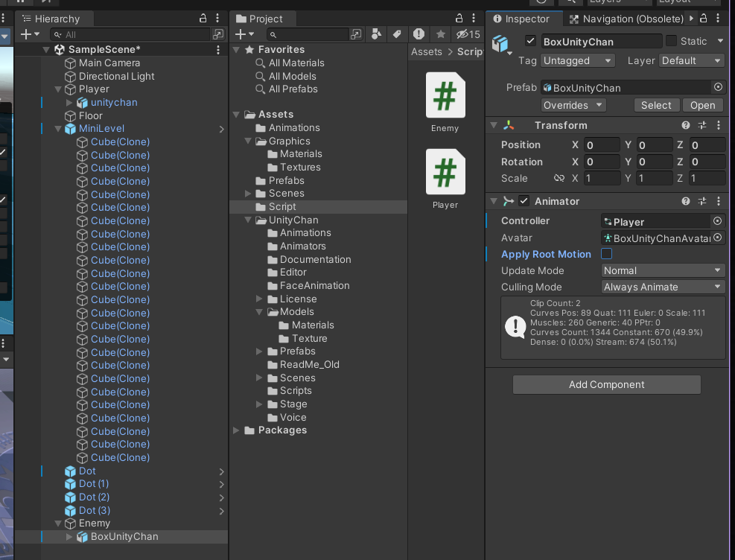Expand the unitychan child object

(69, 102)
